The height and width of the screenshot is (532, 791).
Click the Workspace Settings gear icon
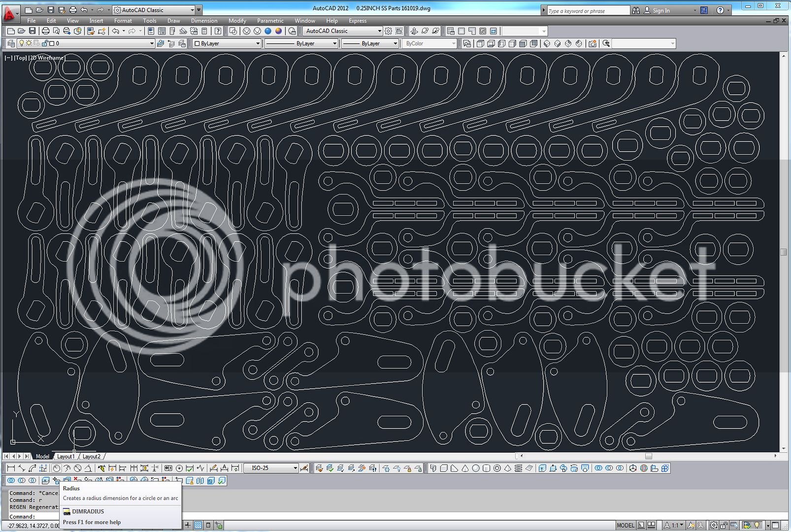point(389,31)
